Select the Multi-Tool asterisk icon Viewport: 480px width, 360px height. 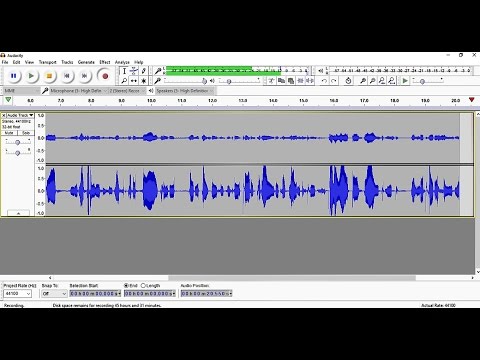(x=144, y=81)
